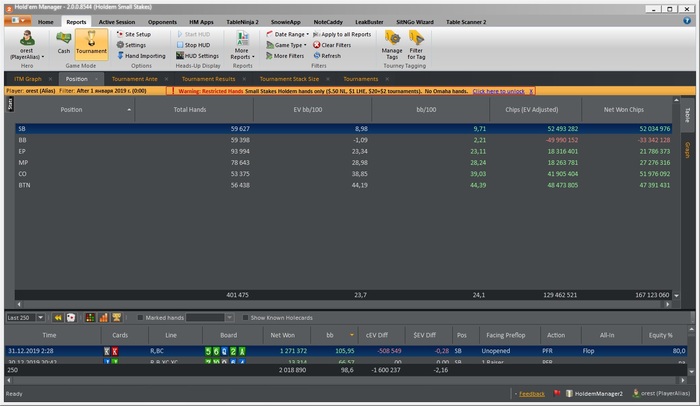Select the BB position row

click(343, 140)
